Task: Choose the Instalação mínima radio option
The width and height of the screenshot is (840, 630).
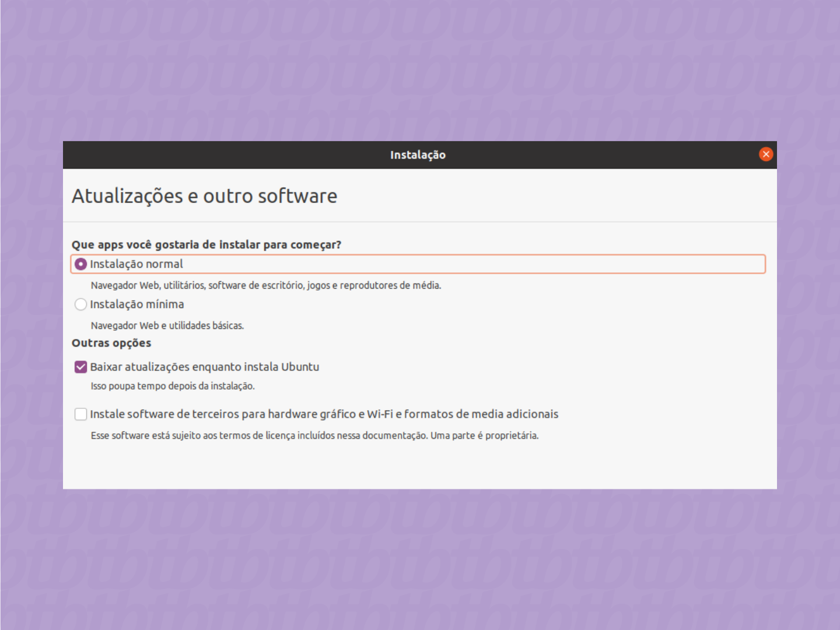Action: click(81, 304)
